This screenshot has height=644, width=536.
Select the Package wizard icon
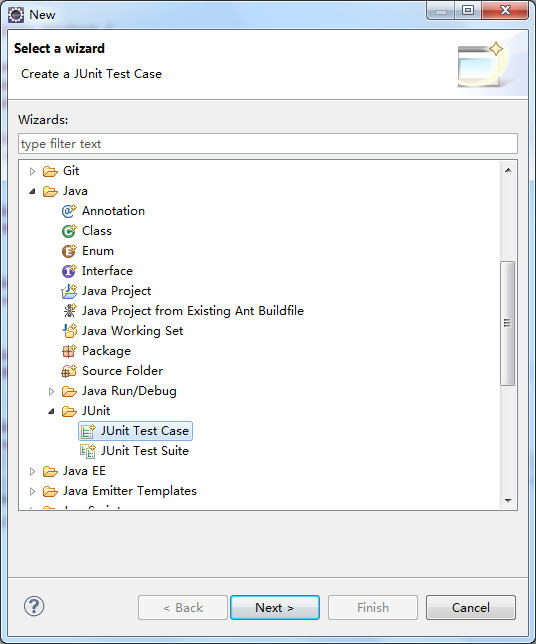coord(69,351)
